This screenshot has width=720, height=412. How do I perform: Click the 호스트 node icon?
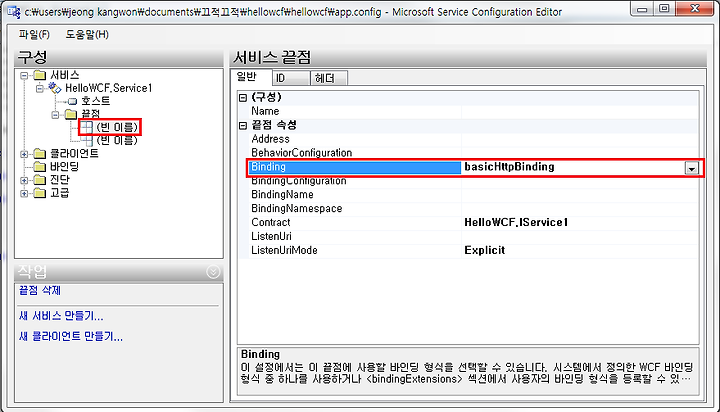pyautogui.click(x=72, y=101)
